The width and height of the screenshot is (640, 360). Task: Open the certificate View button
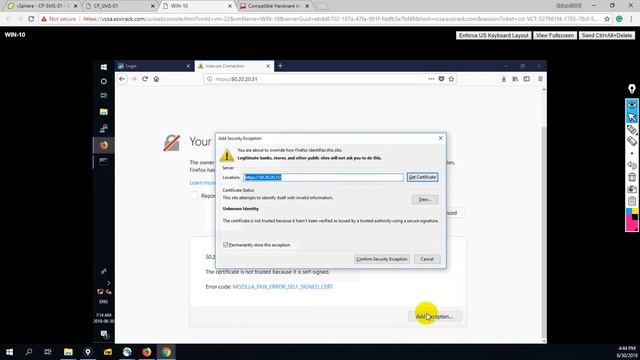click(424, 200)
